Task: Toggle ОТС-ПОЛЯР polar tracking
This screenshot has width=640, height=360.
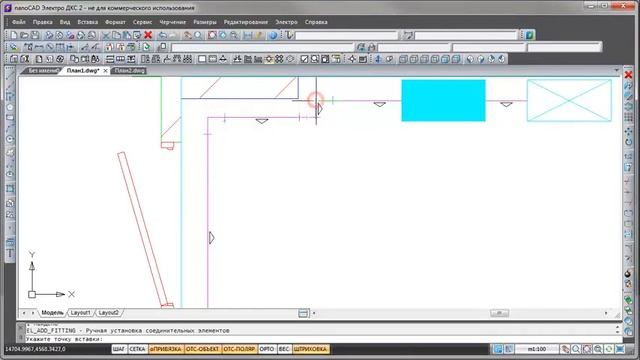Action: [x=240, y=349]
